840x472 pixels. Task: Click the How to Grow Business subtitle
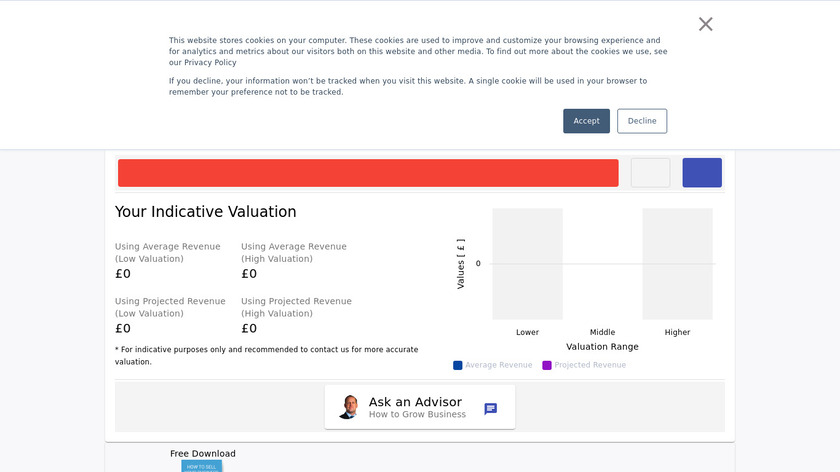click(417, 414)
